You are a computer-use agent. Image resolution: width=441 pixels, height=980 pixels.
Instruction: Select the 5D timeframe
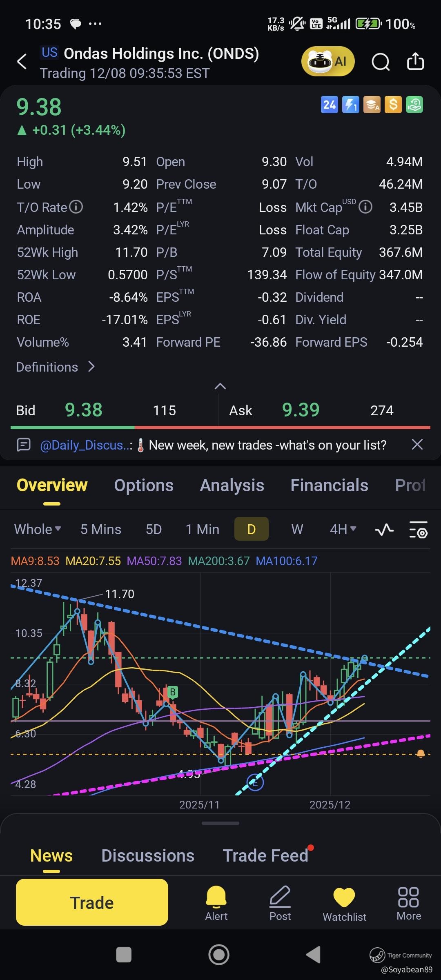pyautogui.click(x=154, y=529)
